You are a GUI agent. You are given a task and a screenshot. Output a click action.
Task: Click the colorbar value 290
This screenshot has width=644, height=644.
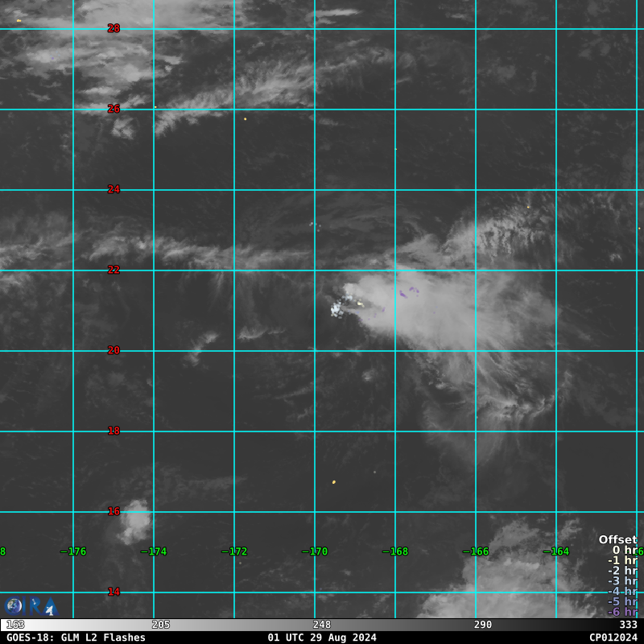click(x=482, y=625)
